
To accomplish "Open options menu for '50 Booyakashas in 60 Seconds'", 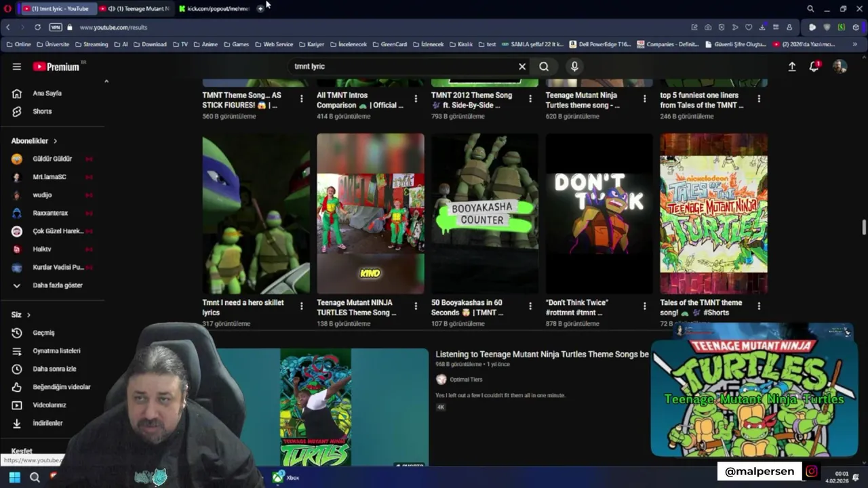I will [530, 306].
